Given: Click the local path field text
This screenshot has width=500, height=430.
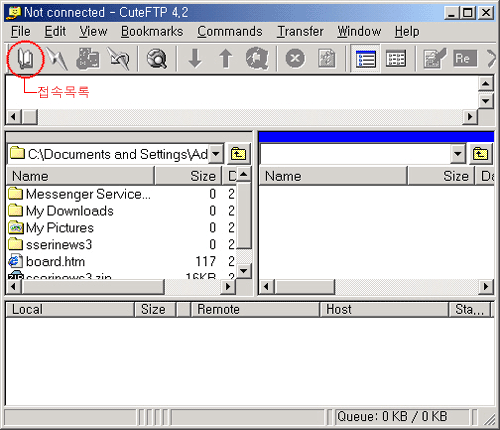Looking at the screenshot, I should [117, 154].
